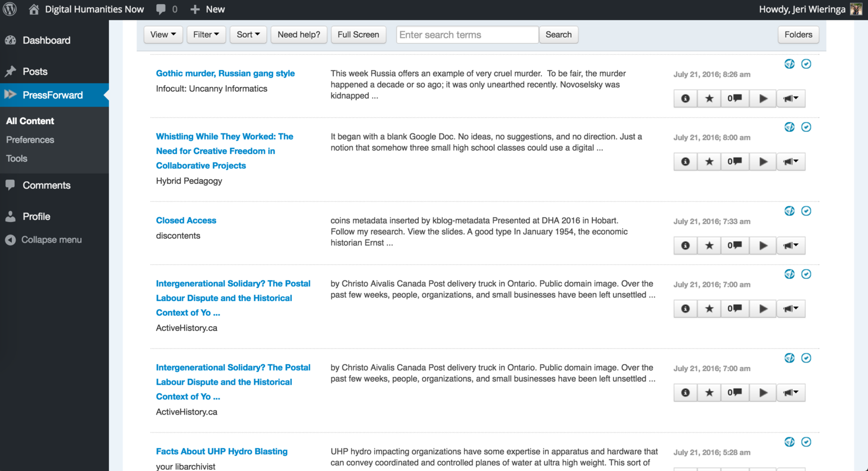Open the View dropdown

(x=163, y=35)
